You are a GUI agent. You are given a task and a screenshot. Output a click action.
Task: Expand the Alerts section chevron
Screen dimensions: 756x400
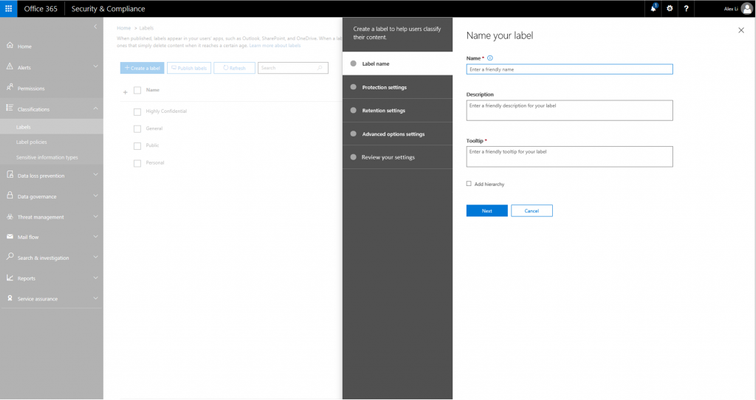point(95,67)
